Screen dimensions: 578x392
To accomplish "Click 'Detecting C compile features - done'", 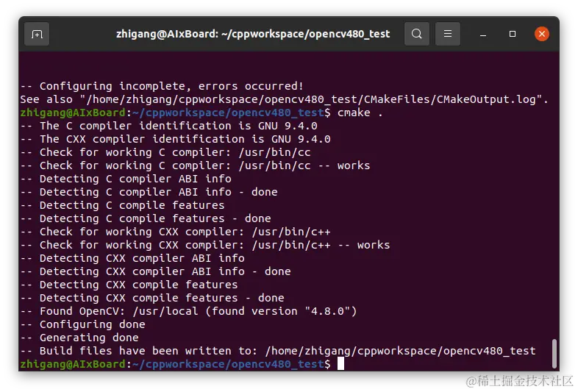I will coord(146,218).
